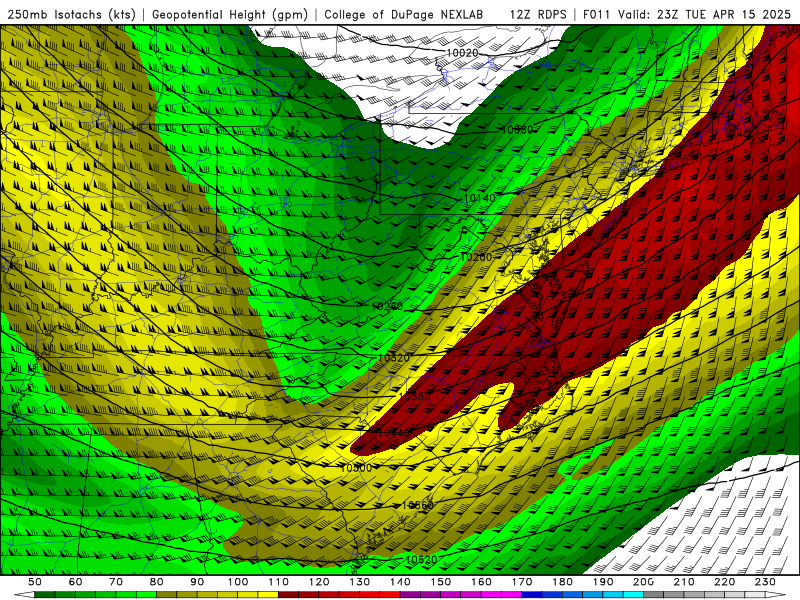The image size is (800, 600).
Task: Click the 10560 height contour label
Action: pos(417,505)
